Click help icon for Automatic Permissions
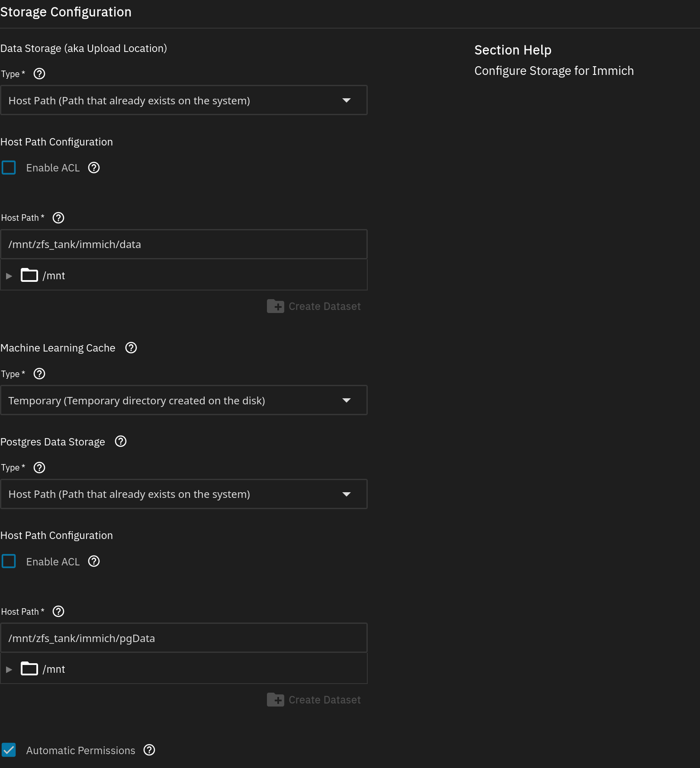This screenshot has width=700, height=768. [149, 750]
